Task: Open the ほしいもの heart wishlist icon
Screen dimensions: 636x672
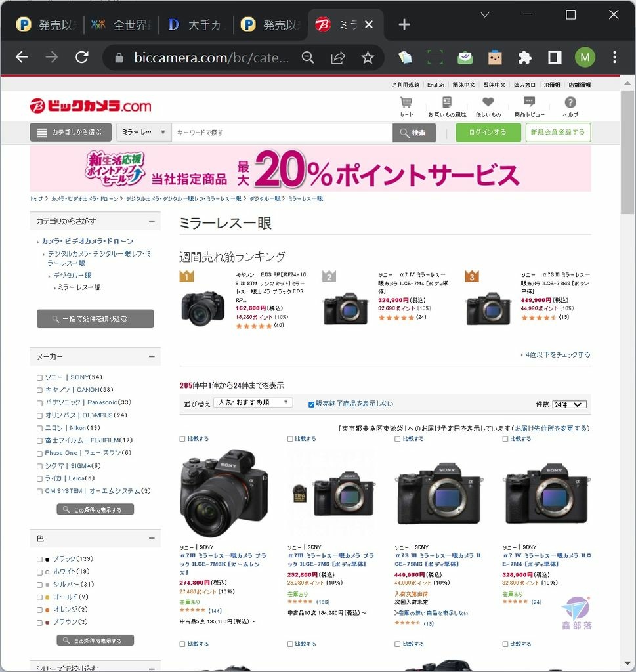Action: click(x=488, y=106)
